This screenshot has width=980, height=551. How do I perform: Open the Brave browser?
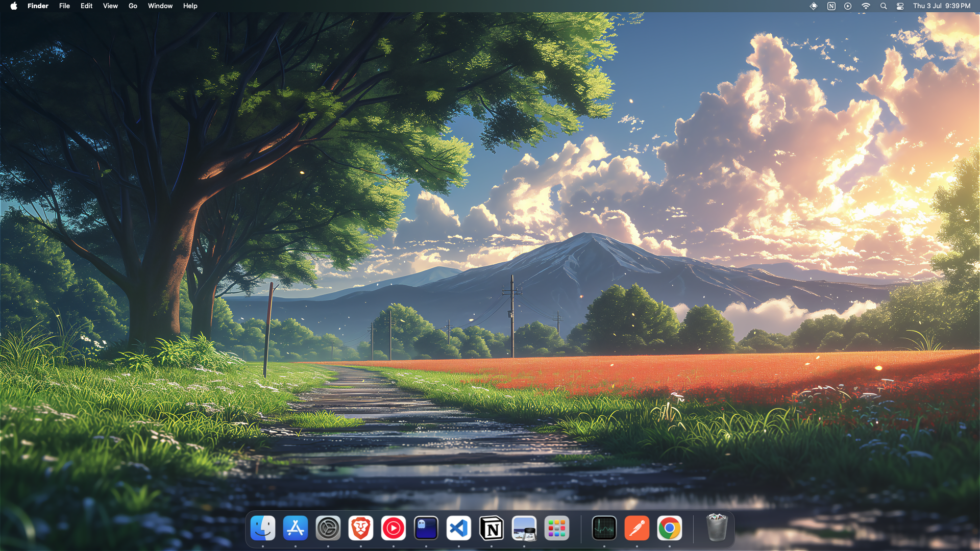point(361,528)
